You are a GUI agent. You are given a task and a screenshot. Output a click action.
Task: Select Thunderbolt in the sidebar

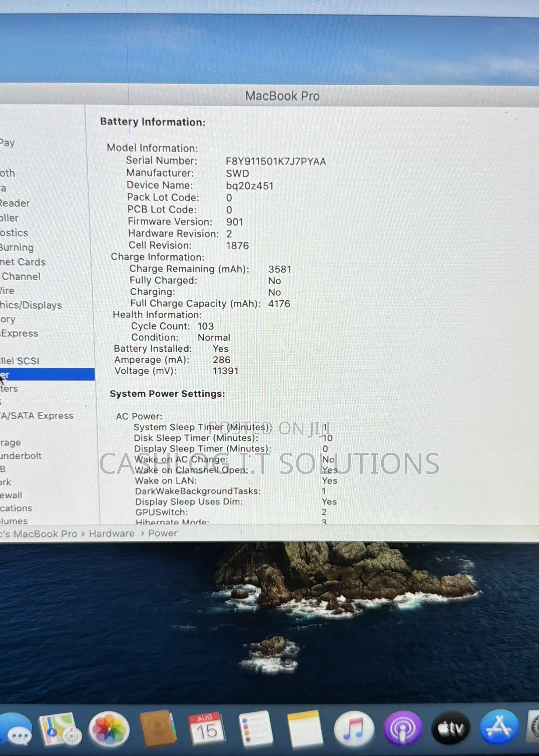(x=21, y=456)
